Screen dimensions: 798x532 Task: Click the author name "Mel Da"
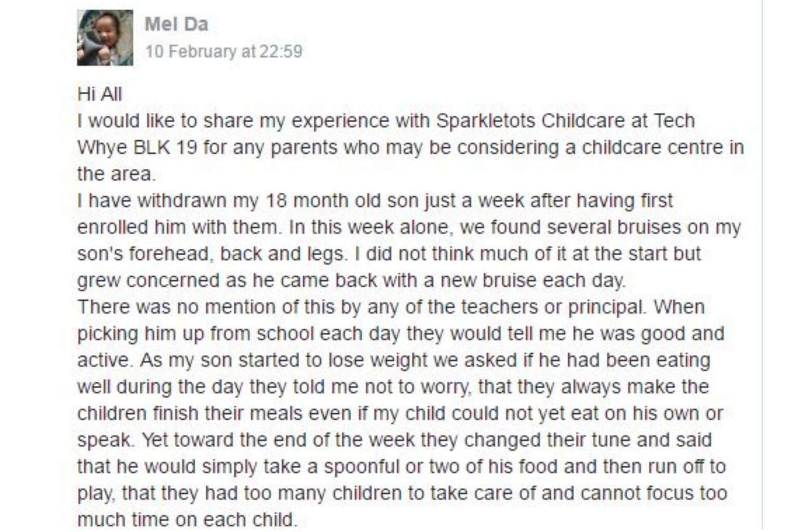(x=176, y=24)
